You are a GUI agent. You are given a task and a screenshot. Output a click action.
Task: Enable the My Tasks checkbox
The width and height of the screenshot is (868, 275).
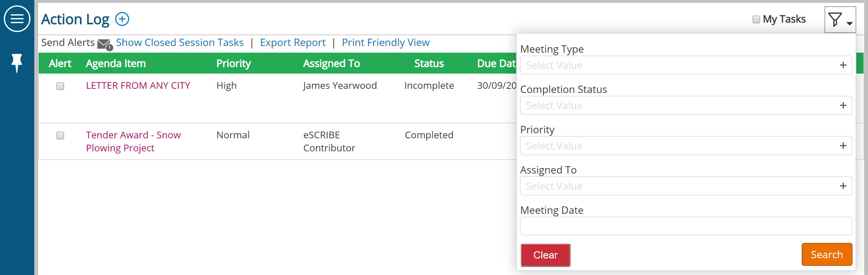(756, 20)
